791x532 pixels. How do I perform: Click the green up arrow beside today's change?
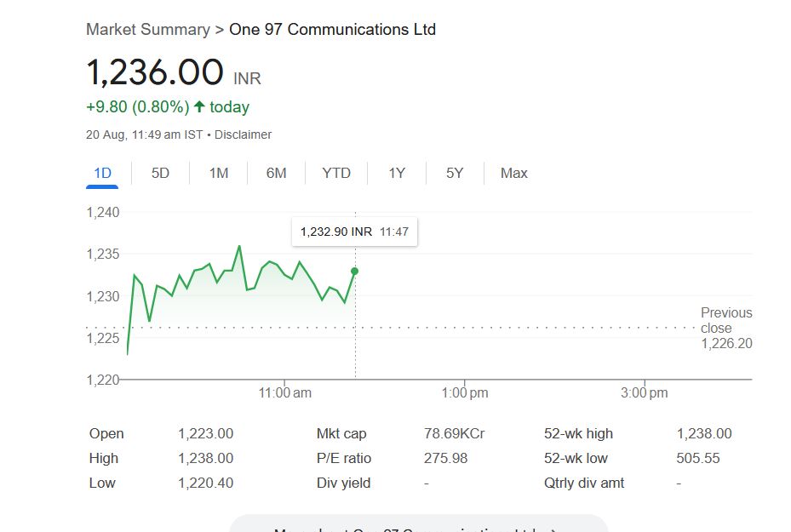(199, 107)
